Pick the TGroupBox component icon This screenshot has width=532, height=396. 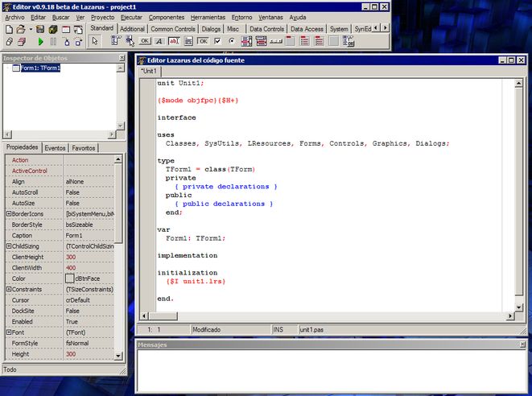pyautogui.click(x=291, y=41)
